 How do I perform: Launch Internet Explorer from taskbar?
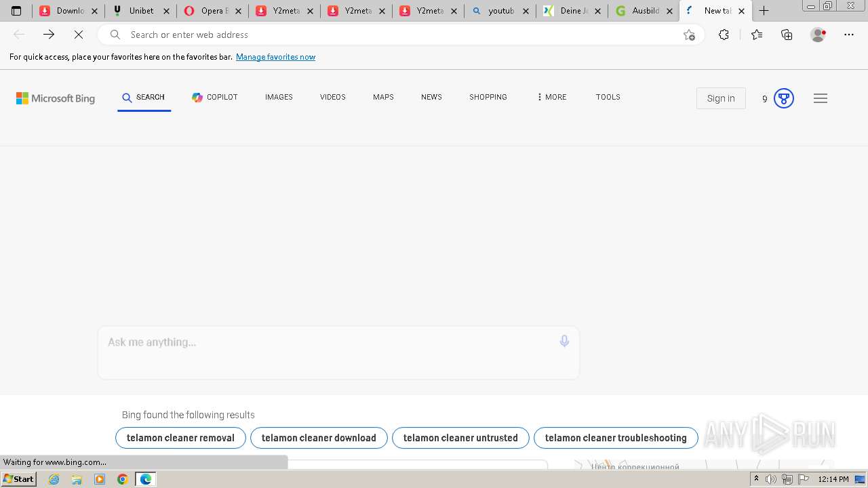pyautogui.click(x=54, y=479)
